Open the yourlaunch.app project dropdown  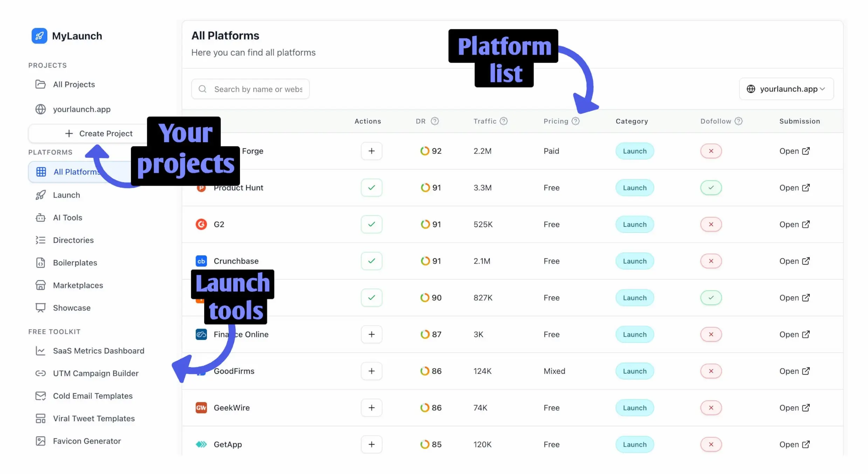tap(786, 89)
